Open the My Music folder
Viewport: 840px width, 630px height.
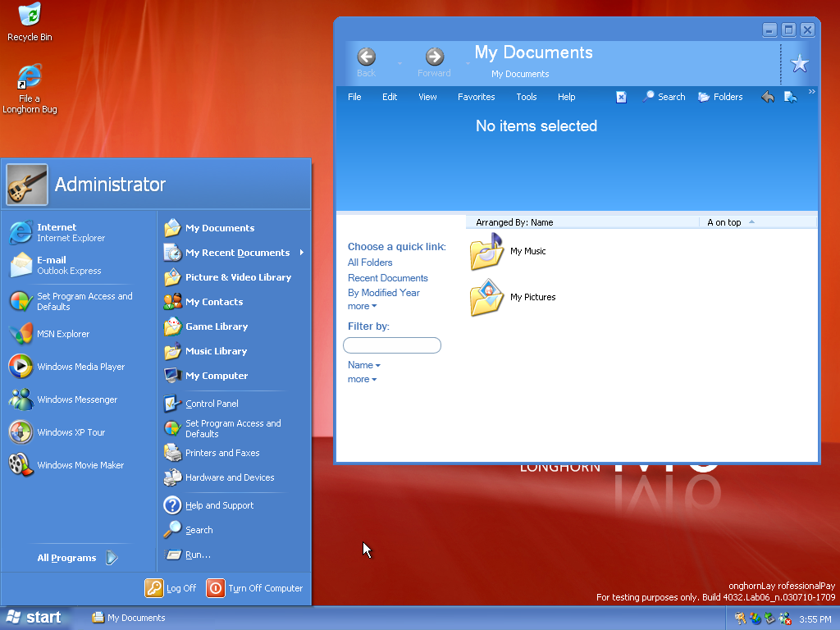click(486, 251)
